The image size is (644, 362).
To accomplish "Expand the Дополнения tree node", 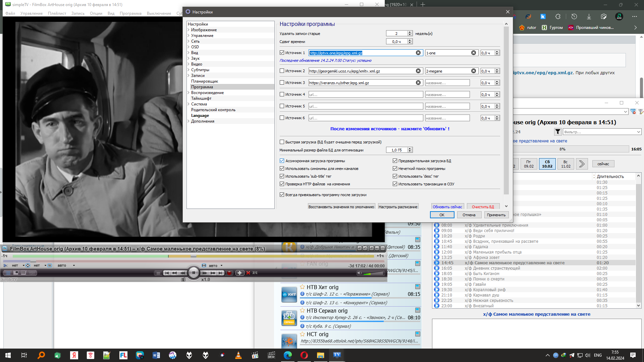I will tap(189, 121).
